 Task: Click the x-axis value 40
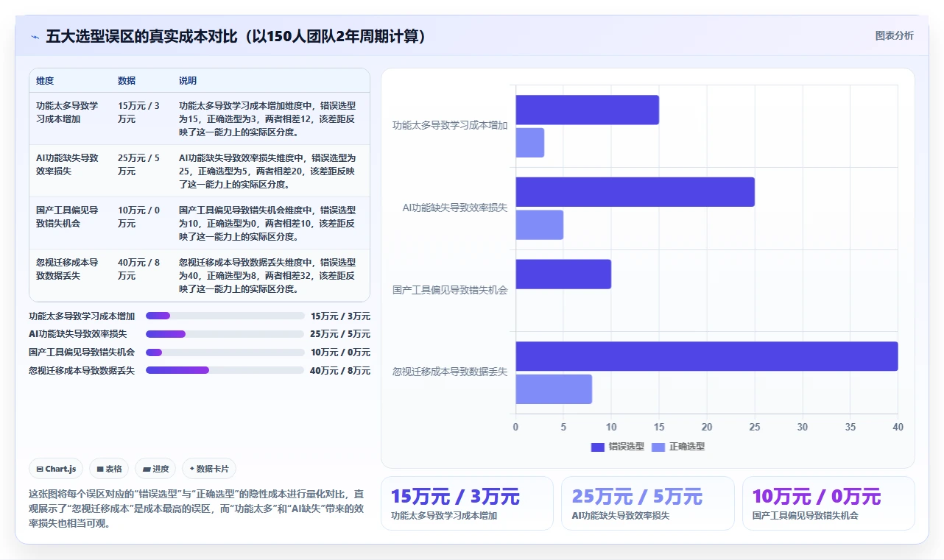(x=898, y=427)
